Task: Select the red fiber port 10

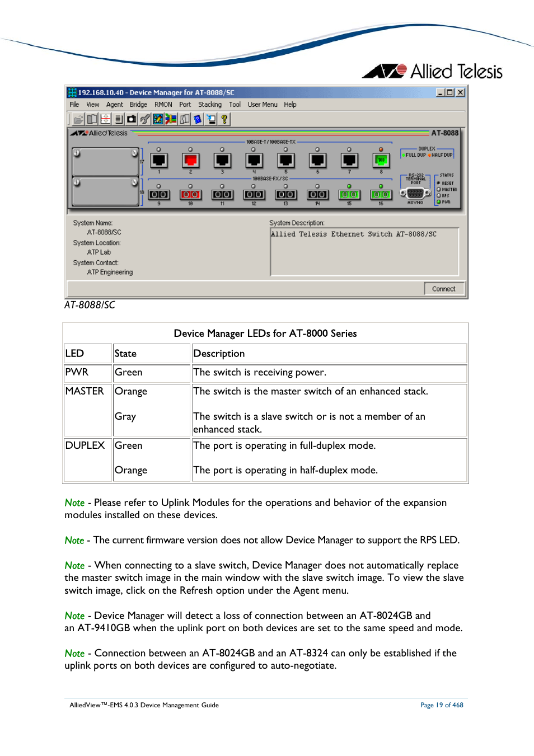Action: (x=190, y=194)
